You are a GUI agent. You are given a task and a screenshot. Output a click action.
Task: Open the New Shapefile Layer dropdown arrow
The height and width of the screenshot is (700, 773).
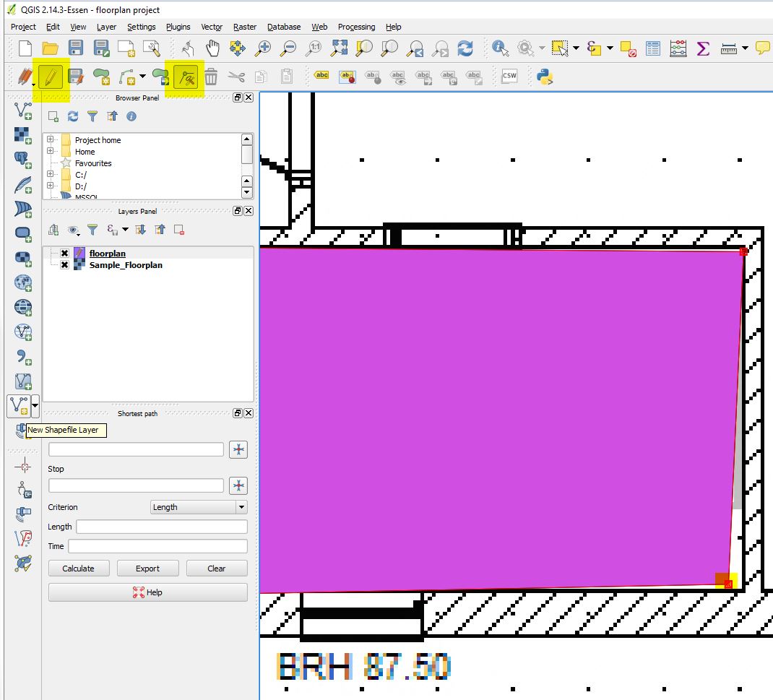[x=35, y=406]
